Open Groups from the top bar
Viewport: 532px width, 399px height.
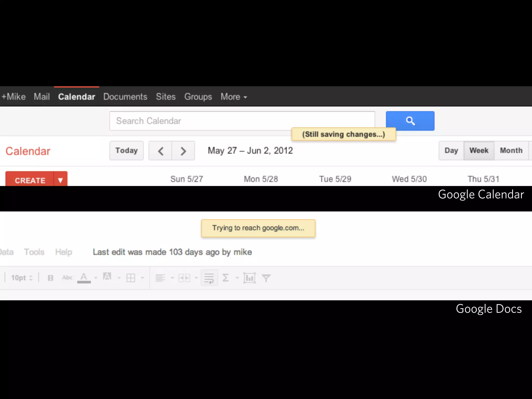[198, 97]
